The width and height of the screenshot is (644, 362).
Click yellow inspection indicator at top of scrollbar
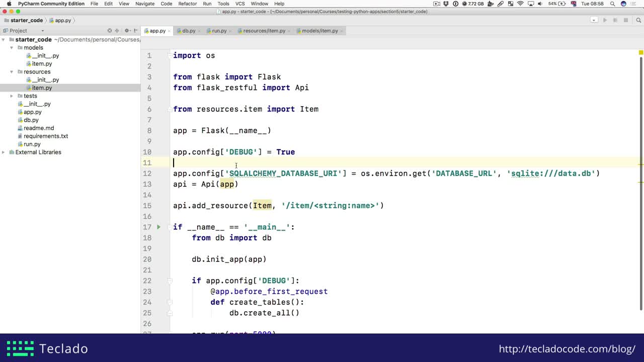640,52
